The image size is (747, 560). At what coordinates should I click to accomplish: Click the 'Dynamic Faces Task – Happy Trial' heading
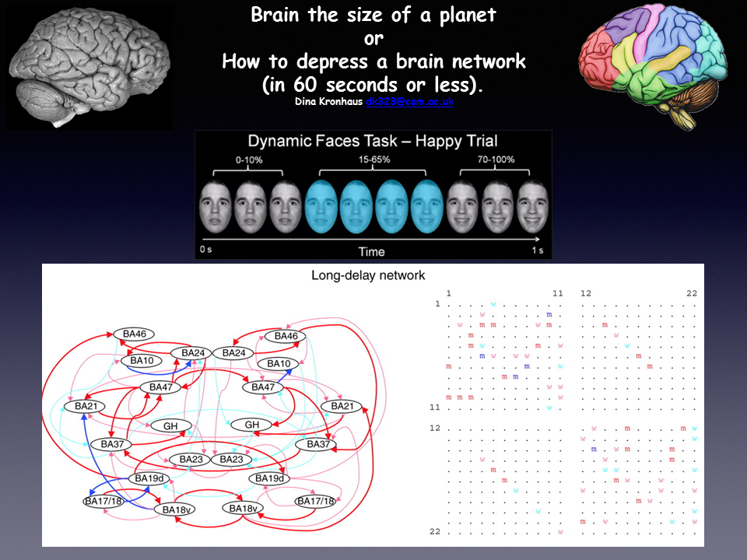pyautogui.click(x=373, y=142)
